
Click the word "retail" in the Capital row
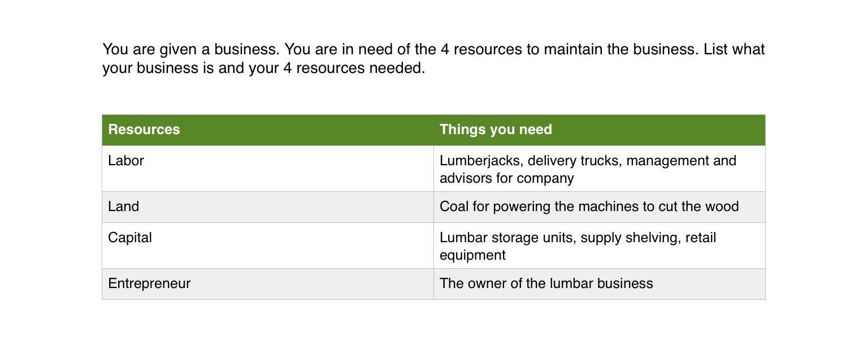click(x=701, y=238)
